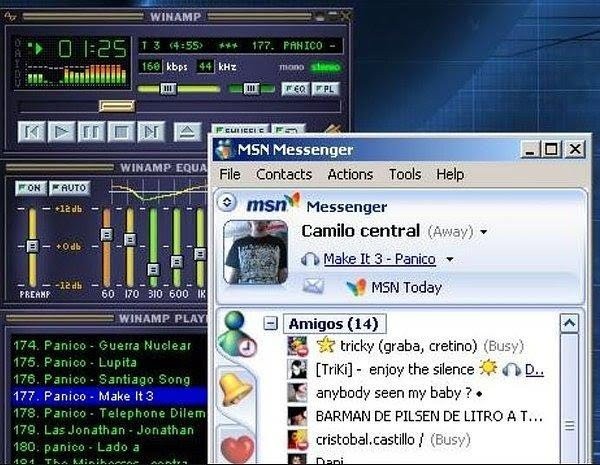Select contact tricky (graba, cretino)
Screen dimensions: 600x465
409,346
